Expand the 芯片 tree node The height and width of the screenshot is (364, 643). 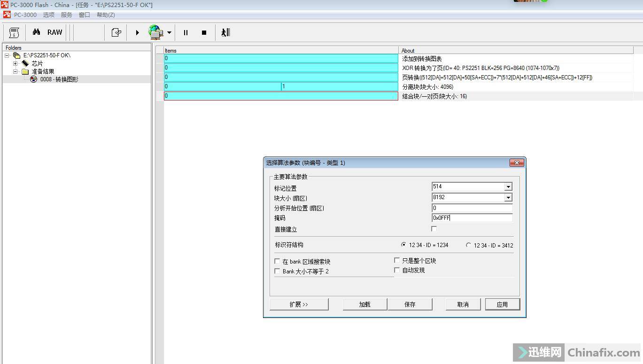point(15,63)
